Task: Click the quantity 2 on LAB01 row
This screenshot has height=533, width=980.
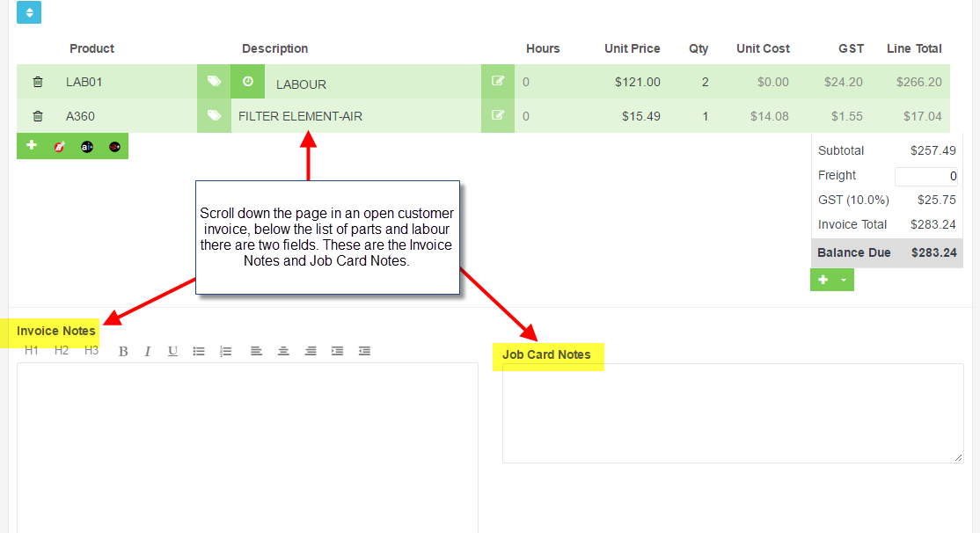Action: click(x=705, y=82)
